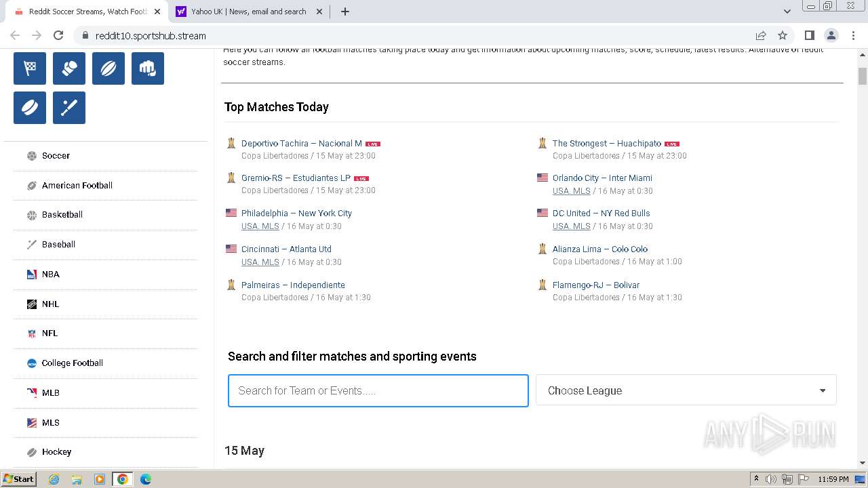Open Baseball category in sidebar

[x=58, y=245]
